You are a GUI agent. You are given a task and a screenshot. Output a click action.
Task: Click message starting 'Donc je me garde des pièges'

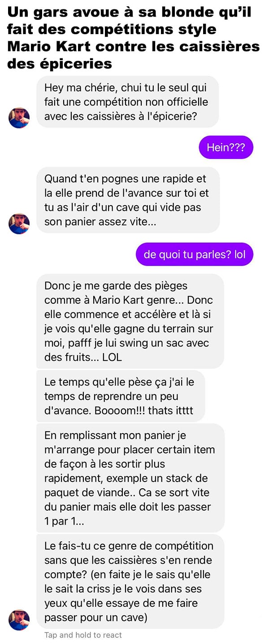pyautogui.click(x=130, y=321)
